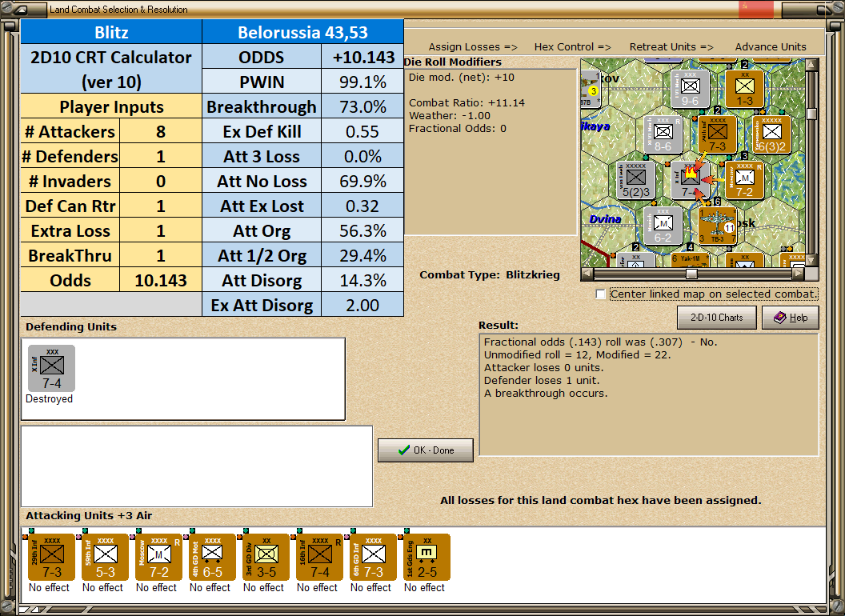Click the Breakthrough 73.0% calculator cell
Screen dimensions: 845x616
coord(362,106)
